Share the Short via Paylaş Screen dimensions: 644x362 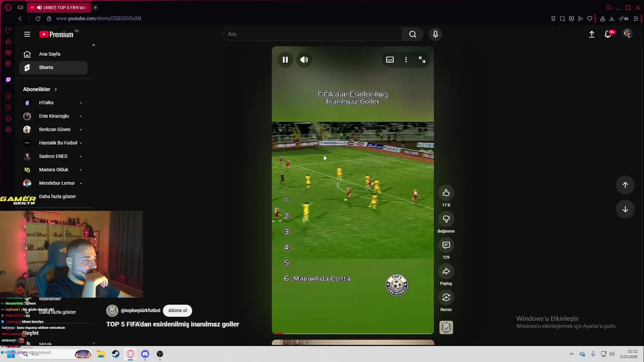click(x=446, y=271)
